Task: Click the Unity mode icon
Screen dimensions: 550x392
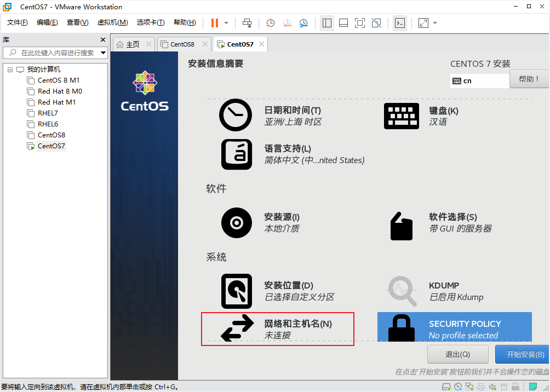Action: click(x=376, y=23)
